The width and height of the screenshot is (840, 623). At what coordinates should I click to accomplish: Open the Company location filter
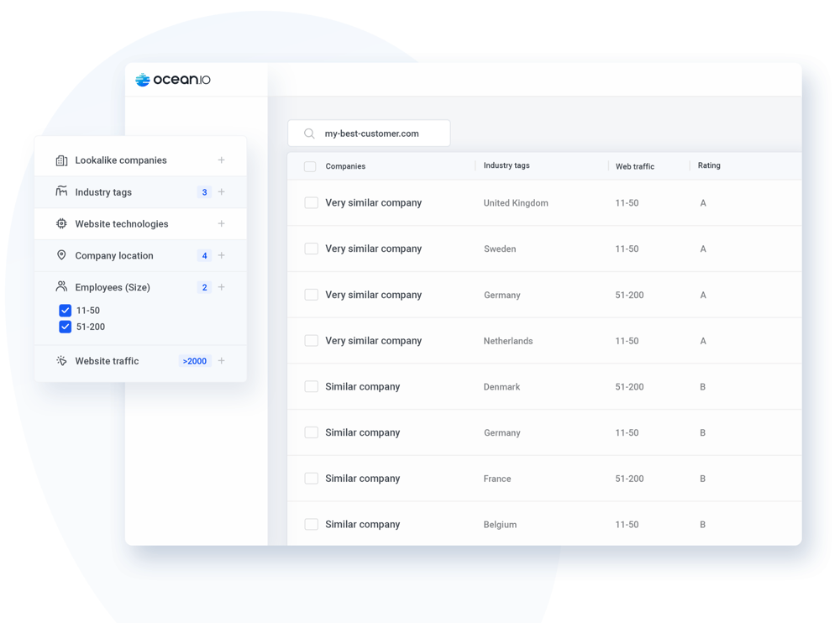140,255
